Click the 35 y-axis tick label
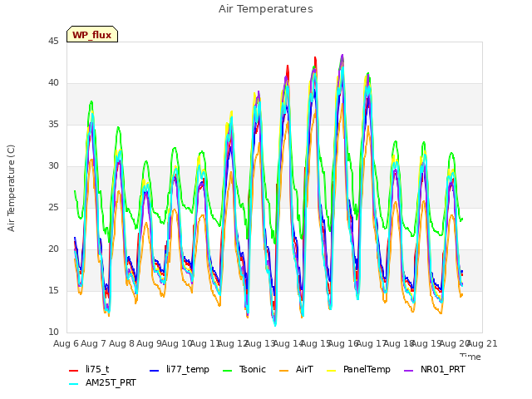The height and width of the screenshot is (399, 532). (x=53, y=125)
